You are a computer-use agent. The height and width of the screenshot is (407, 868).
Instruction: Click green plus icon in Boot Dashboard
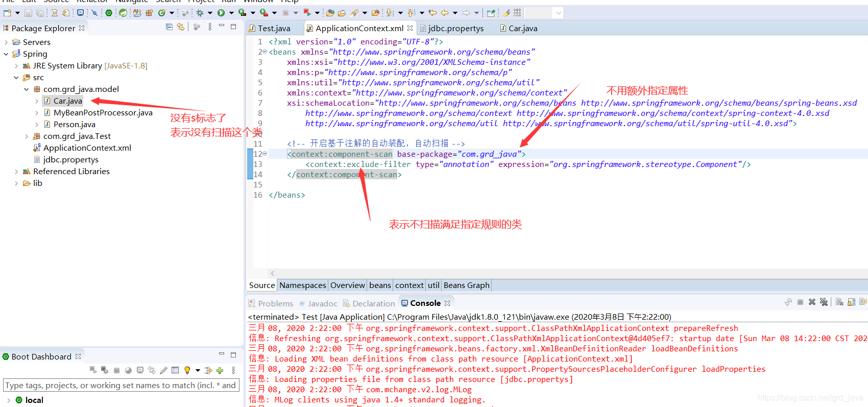[220, 370]
